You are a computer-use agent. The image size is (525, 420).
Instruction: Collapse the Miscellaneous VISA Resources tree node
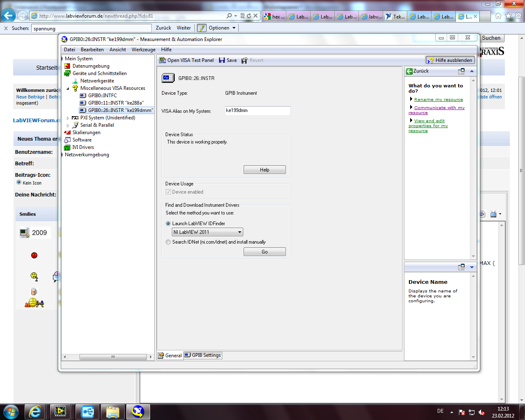point(68,88)
